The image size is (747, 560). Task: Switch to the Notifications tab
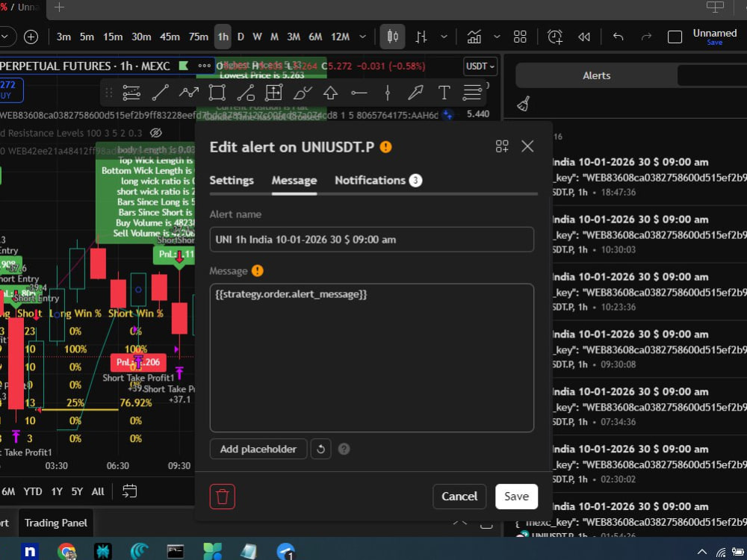pyautogui.click(x=378, y=181)
